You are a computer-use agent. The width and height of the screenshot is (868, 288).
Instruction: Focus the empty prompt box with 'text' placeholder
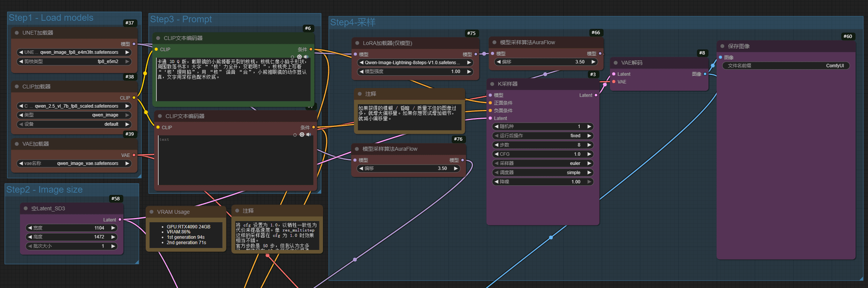(x=236, y=161)
